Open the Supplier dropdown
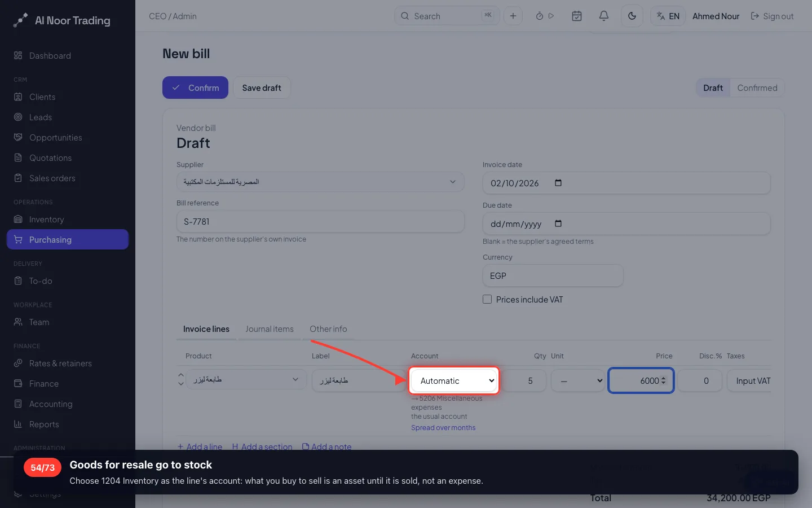Viewport: 812px width, 508px height. point(320,182)
